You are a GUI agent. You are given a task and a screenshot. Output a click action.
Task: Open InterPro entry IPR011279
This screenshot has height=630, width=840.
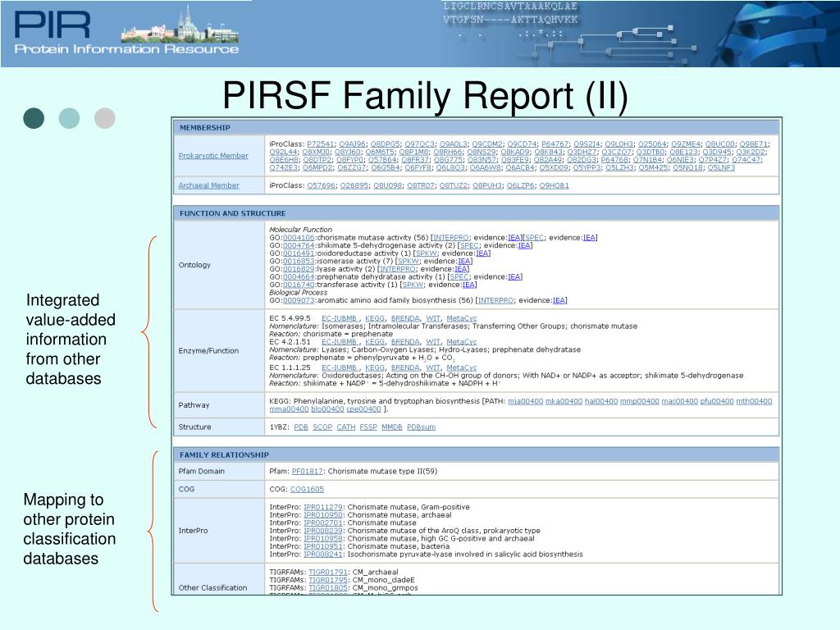coord(323,507)
